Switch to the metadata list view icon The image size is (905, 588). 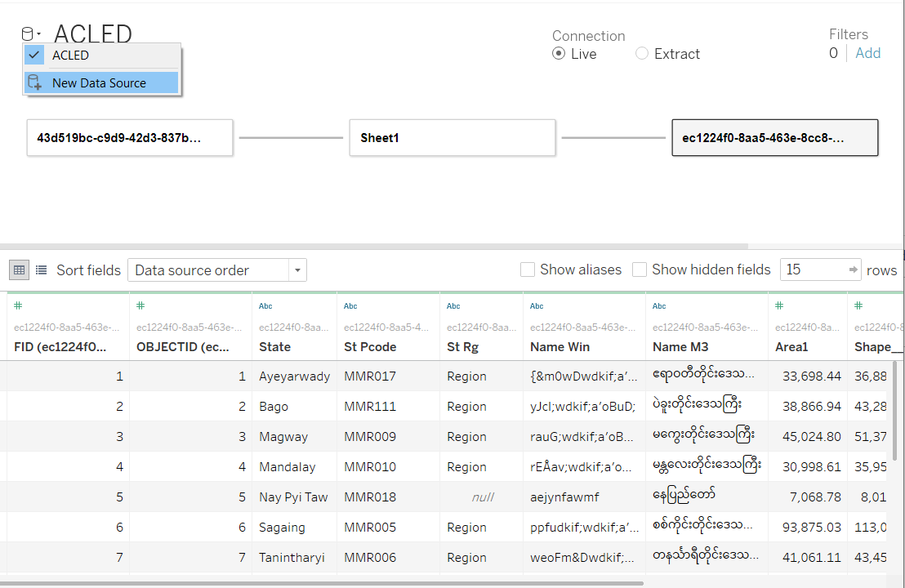41,269
